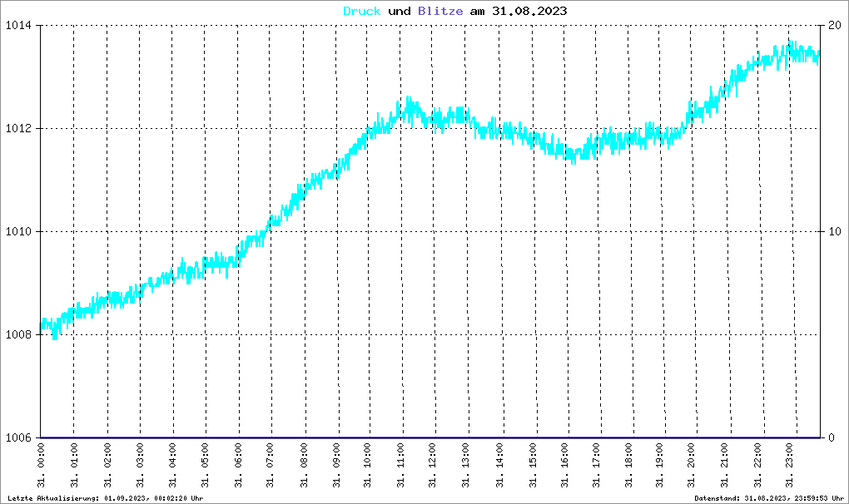Click the right axis label 10
The height and width of the screenshot is (504, 849).
pos(835,231)
